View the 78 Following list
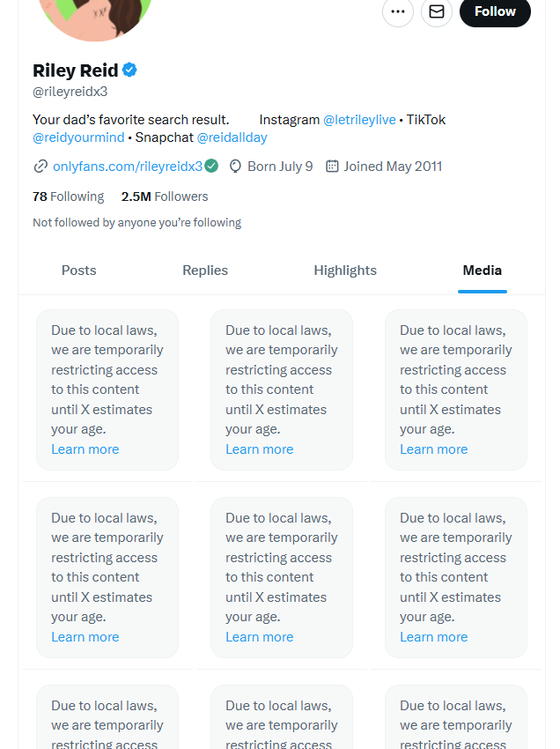This screenshot has height=749, width=560. (x=69, y=197)
